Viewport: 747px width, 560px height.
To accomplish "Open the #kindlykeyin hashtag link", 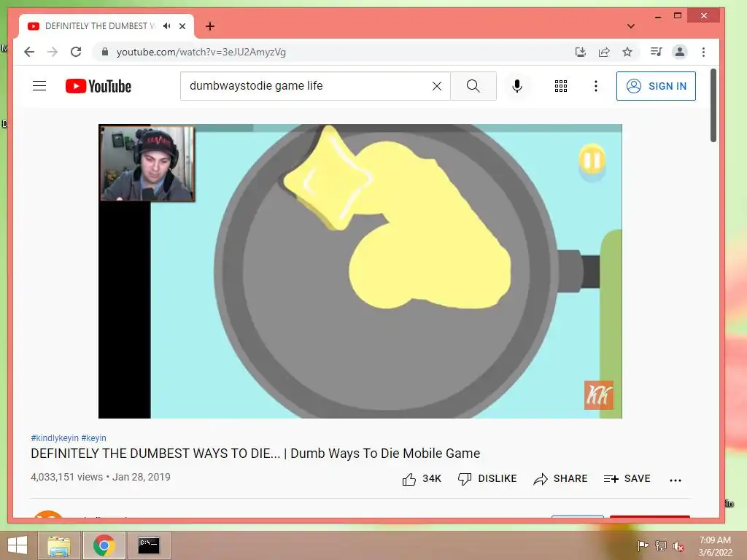I will 54,438.
